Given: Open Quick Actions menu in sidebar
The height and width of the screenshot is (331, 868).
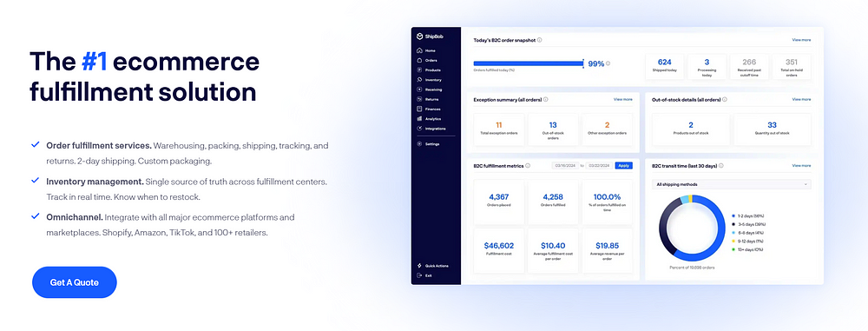Looking at the screenshot, I should (432, 266).
